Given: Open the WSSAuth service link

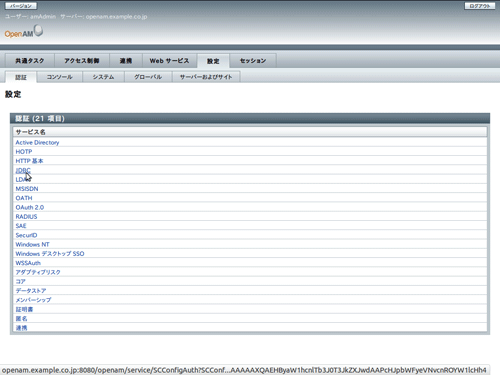Looking at the screenshot, I should pos(28,263).
